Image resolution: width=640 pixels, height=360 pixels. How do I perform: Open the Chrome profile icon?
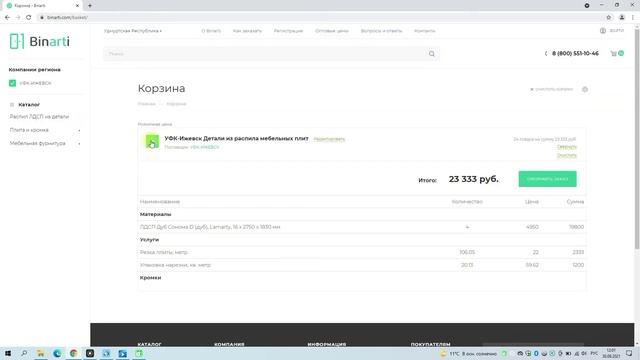[x=622, y=17]
